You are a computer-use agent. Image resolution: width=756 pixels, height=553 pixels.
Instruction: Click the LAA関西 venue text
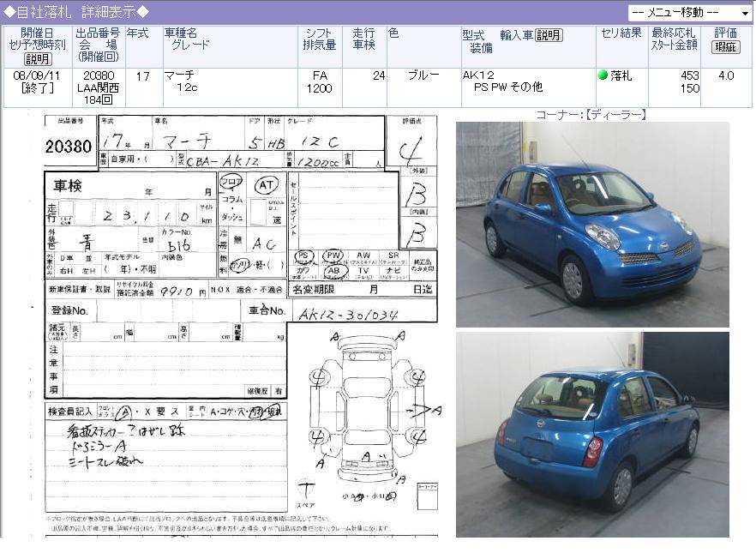pos(99,87)
